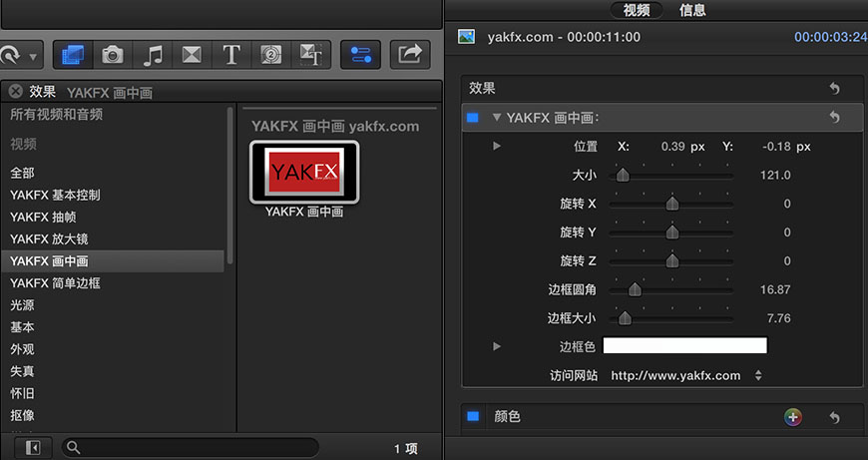Open the Effects browser clips icon

(73, 55)
